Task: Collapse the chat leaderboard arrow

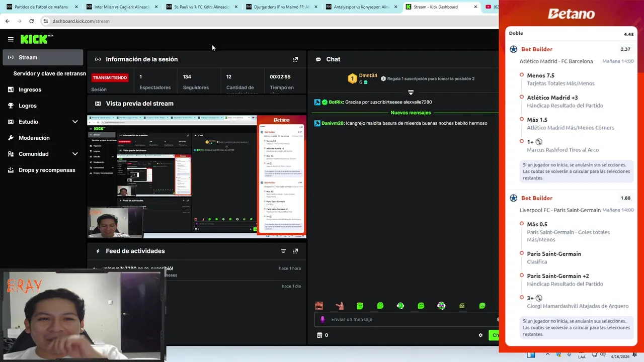Action: point(411,92)
